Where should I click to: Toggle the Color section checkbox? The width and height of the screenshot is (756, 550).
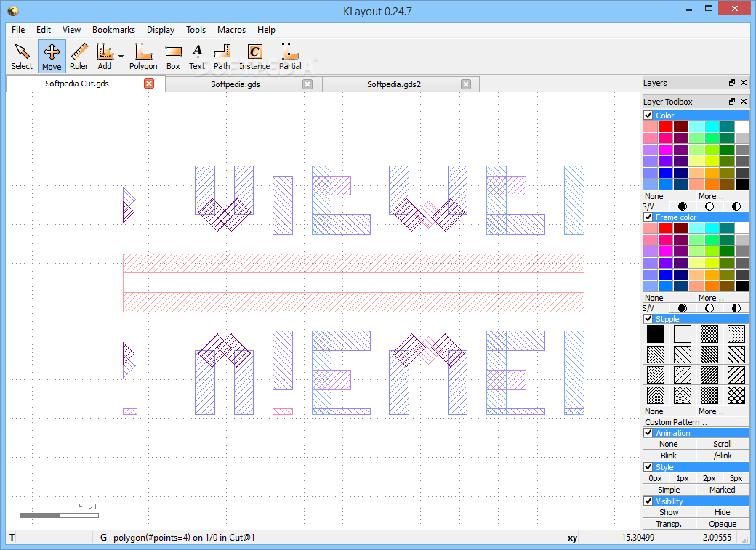tap(648, 116)
